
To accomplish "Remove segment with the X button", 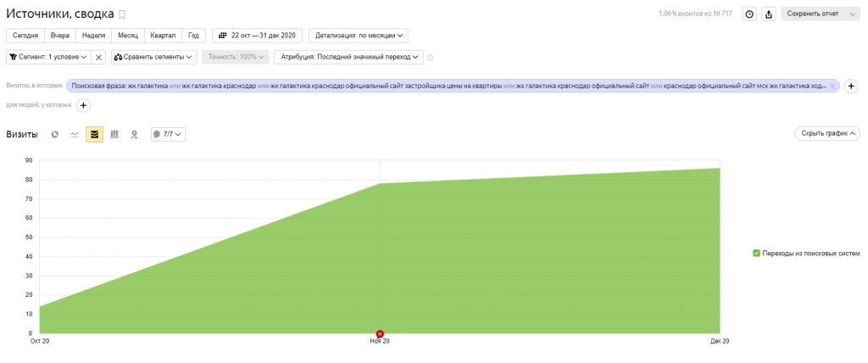I will click(98, 57).
